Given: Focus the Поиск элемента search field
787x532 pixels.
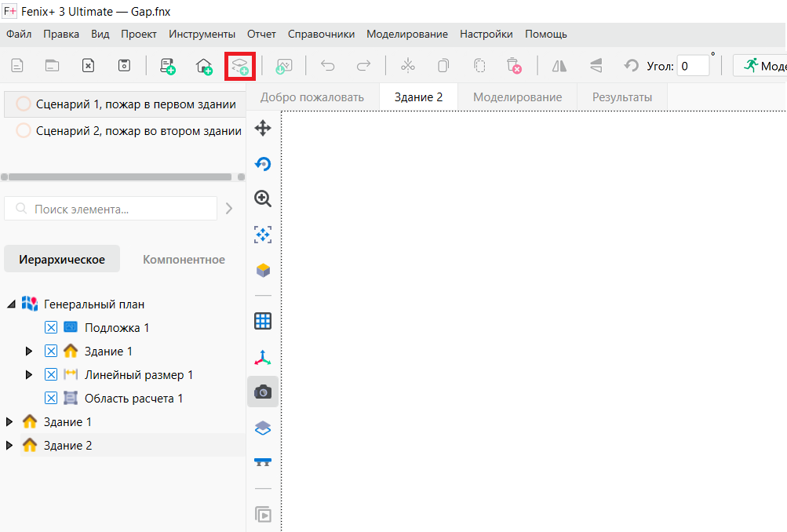Looking at the screenshot, I should tap(111, 209).
